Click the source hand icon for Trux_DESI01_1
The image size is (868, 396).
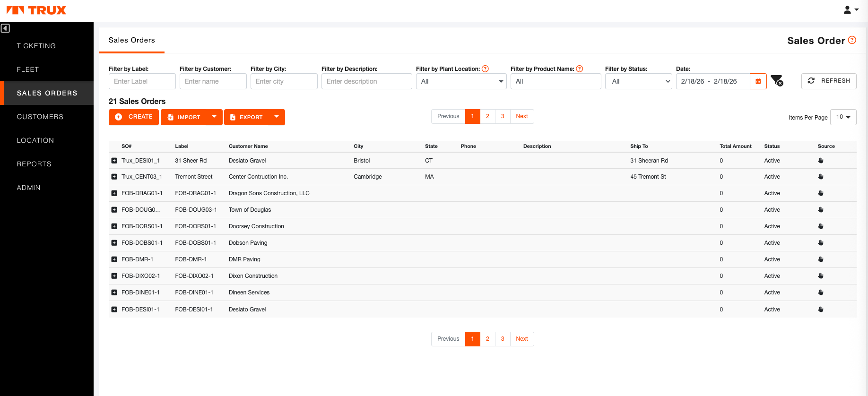[x=821, y=161]
